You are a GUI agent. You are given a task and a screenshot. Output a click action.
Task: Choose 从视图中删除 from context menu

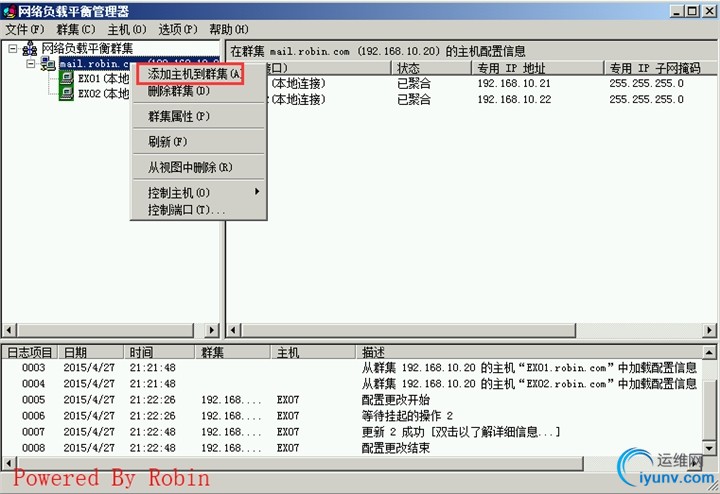(198, 168)
